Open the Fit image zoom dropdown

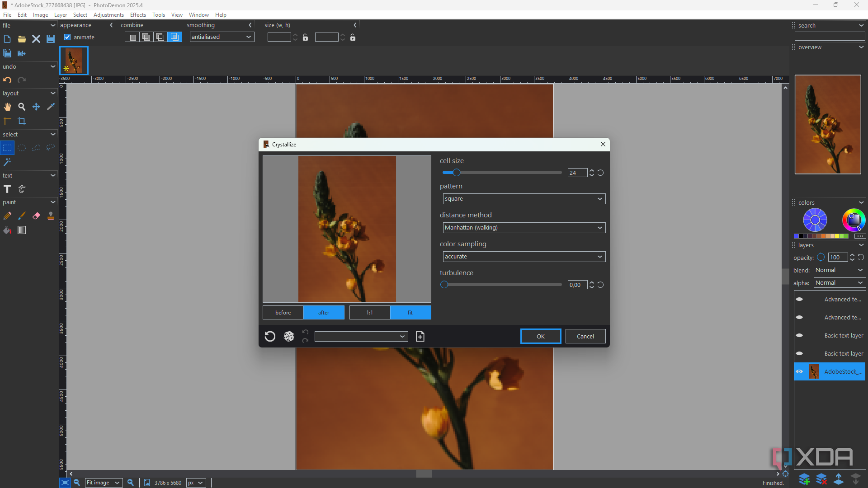click(104, 483)
